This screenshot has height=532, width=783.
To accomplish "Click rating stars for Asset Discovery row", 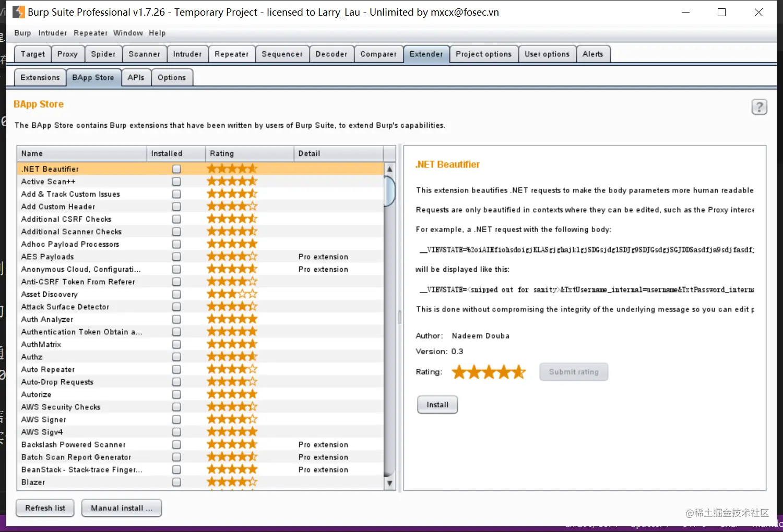I will (232, 294).
